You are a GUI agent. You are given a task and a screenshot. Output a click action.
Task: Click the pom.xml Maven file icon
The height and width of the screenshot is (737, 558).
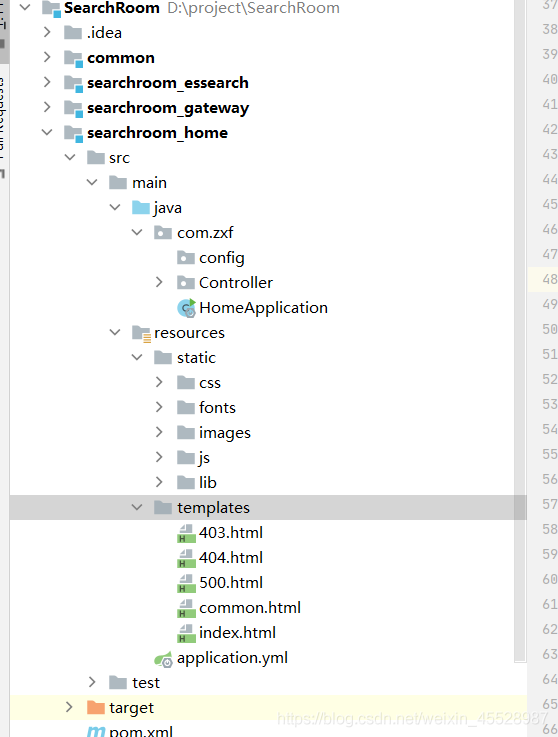pos(96,731)
